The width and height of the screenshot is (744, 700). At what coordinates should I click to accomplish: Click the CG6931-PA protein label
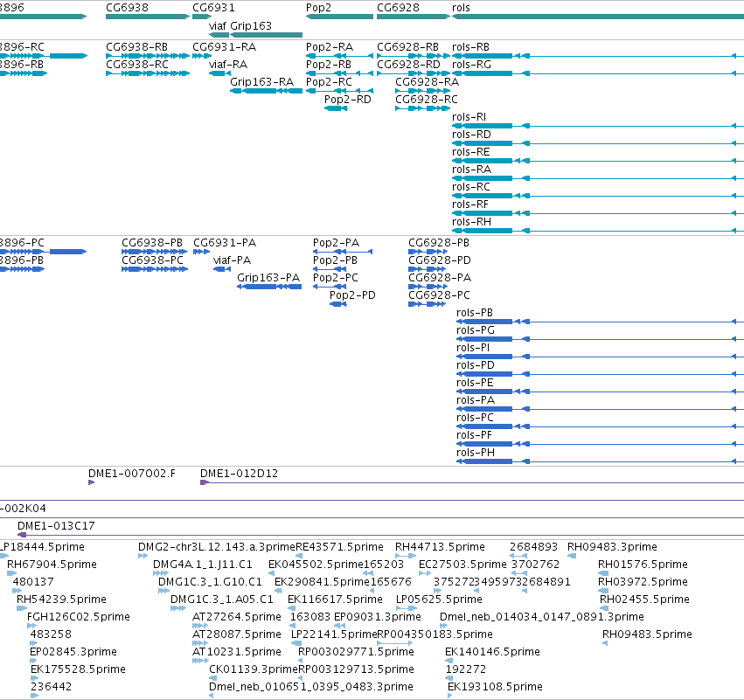(225, 243)
